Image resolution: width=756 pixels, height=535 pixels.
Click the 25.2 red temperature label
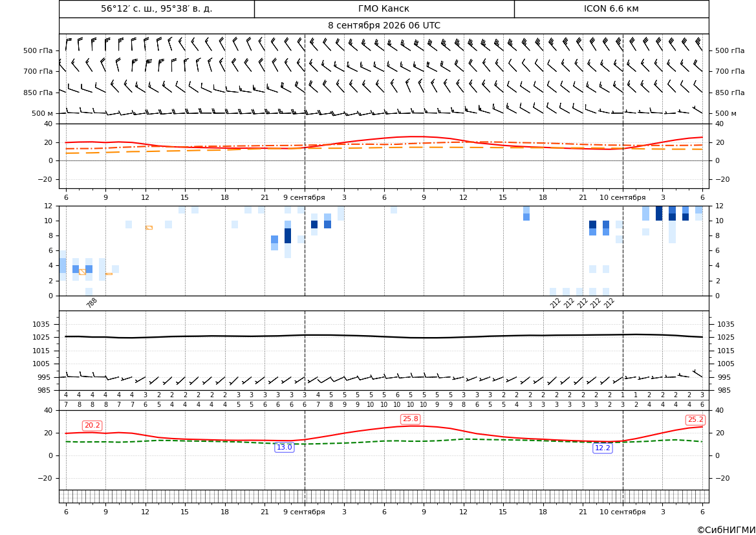[695, 420]
